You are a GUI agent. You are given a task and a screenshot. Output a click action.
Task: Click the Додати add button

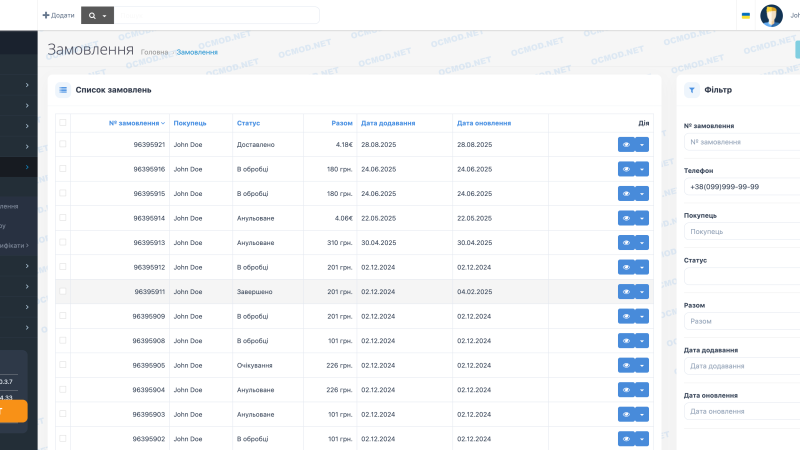[58, 15]
